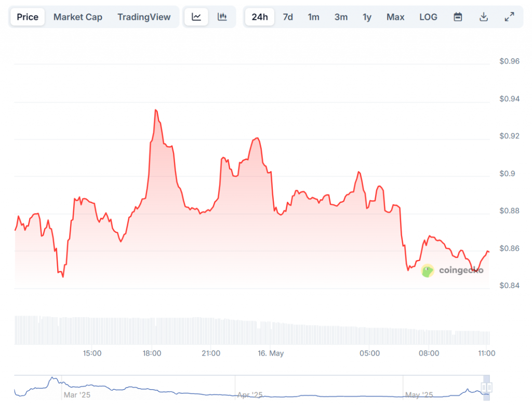Screen dimensions: 532x405
Task: Select the 7d time range
Action: point(288,17)
